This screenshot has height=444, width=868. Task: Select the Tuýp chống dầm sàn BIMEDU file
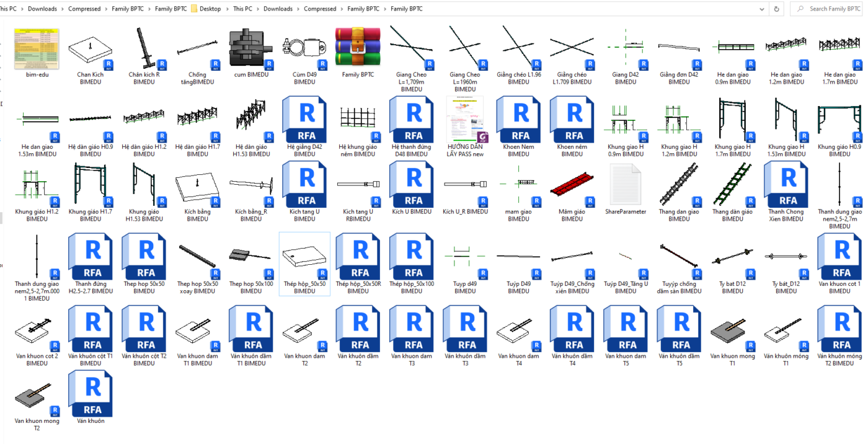pos(679,257)
